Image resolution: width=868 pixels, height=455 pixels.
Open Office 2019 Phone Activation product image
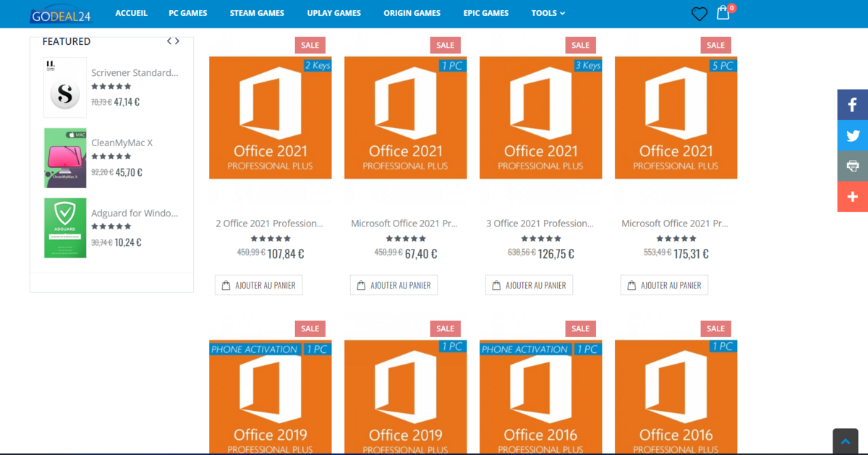click(x=271, y=398)
